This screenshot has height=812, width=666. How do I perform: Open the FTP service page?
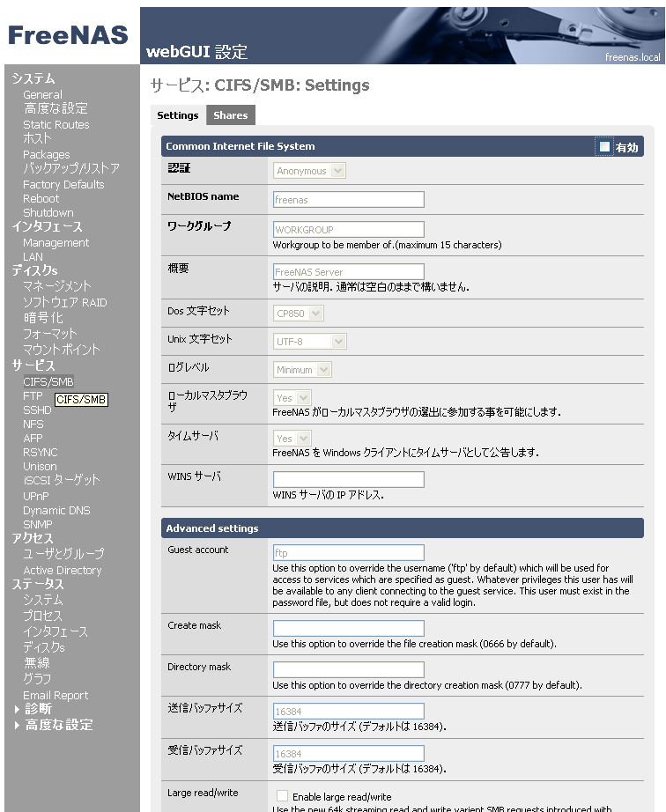coord(33,395)
